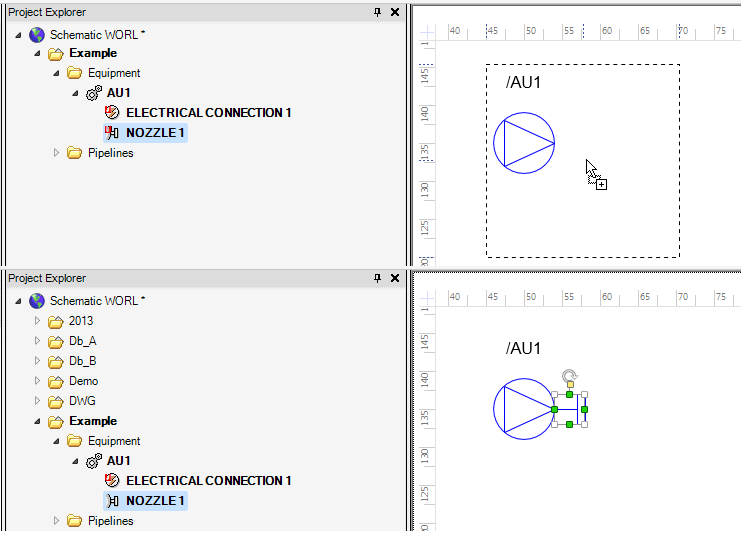Click the AU1 gear icon in top tree

94,93
